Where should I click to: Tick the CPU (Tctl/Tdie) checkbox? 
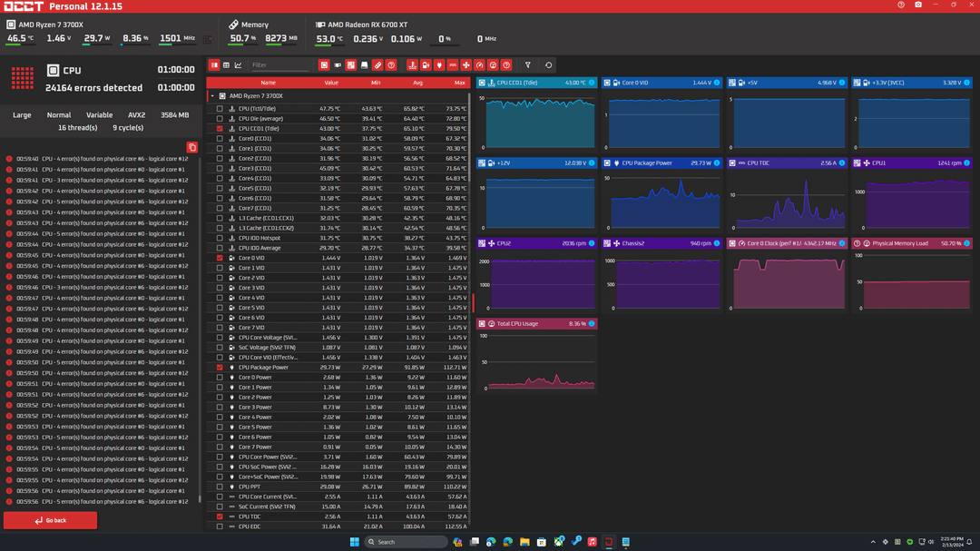[x=220, y=109]
